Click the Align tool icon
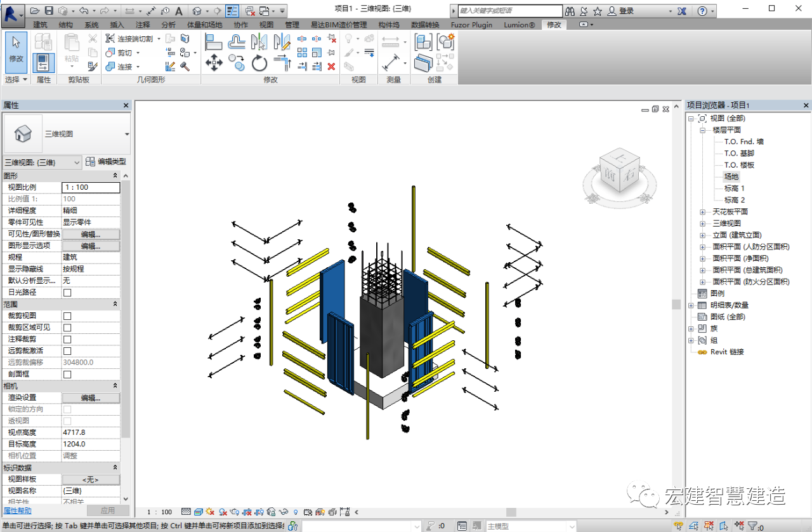 (214, 43)
